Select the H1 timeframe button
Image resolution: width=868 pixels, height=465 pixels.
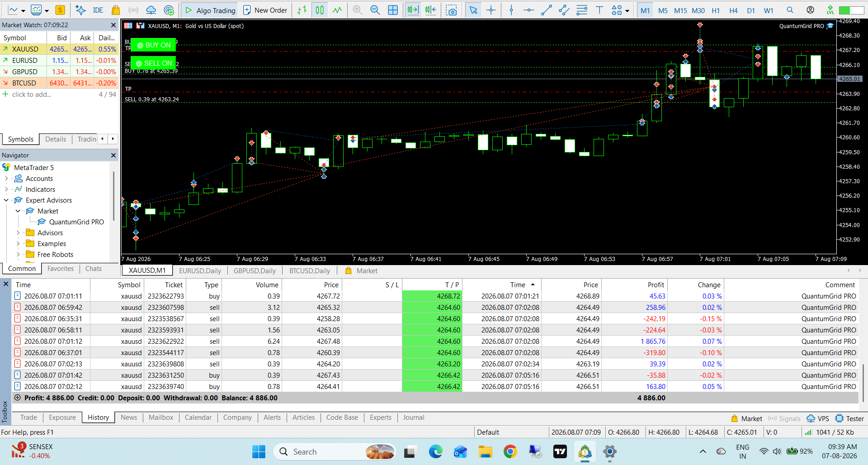[x=716, y=10]
